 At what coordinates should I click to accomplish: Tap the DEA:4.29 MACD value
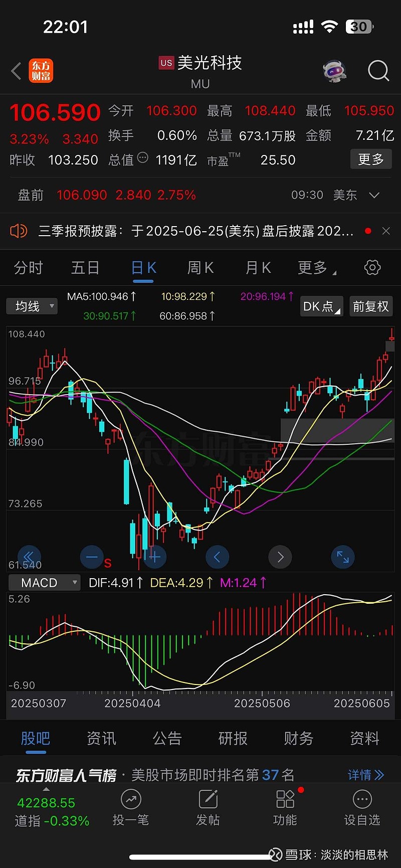coord(181,583)
